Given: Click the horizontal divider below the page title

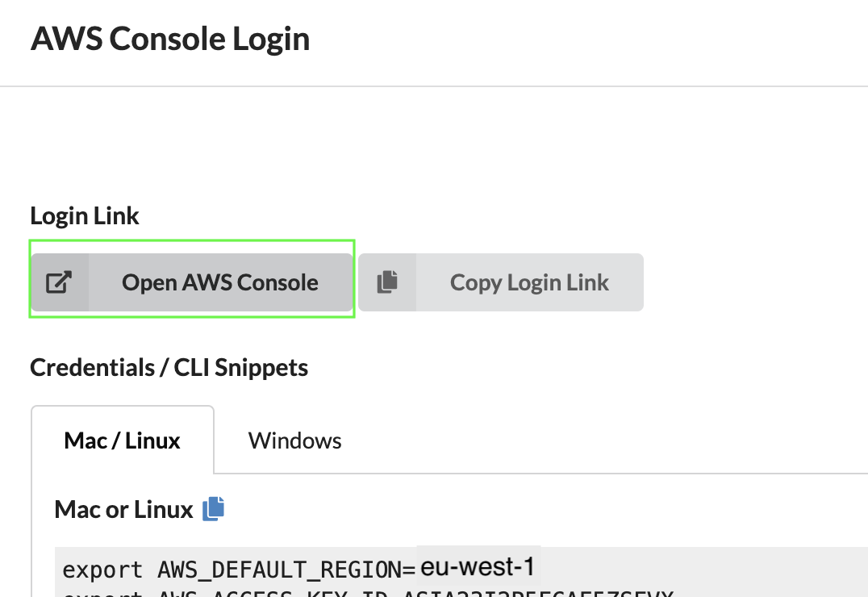Looking at the screenshot, I should tap(434, 86).
